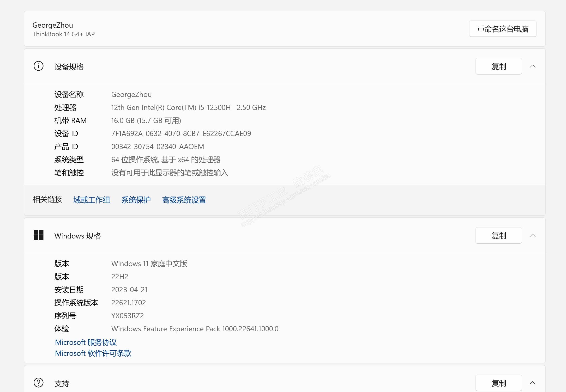Click the info icon beside 设备规格
Screen dimensions: 566x392
[x=38, y=66]
